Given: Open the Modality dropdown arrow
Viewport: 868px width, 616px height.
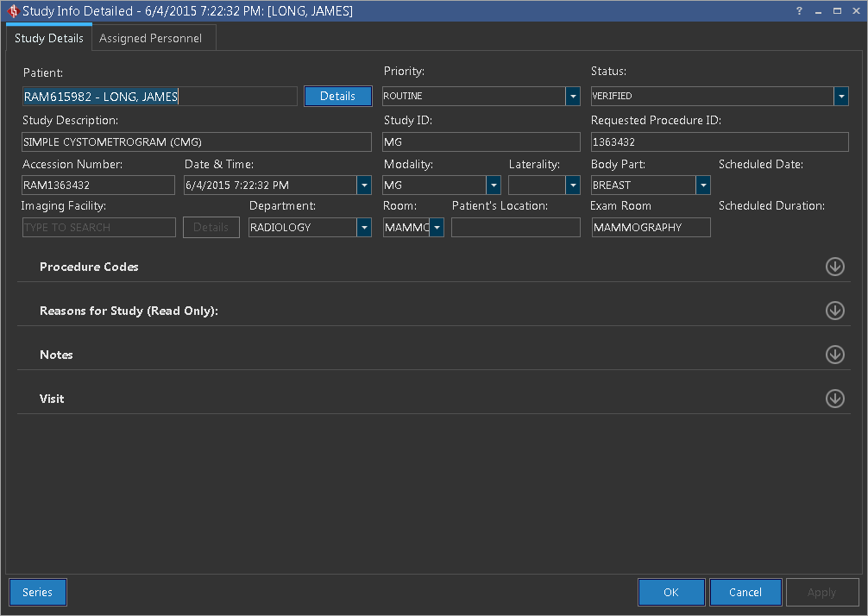Looking at the screenshot, I should [494, 185].
